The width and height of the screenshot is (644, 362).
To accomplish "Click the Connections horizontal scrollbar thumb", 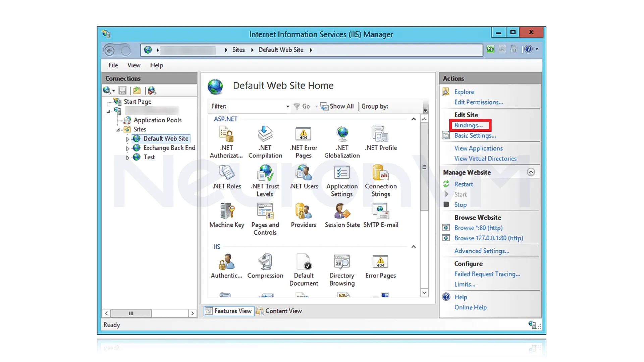I will (x=131, y=313).
